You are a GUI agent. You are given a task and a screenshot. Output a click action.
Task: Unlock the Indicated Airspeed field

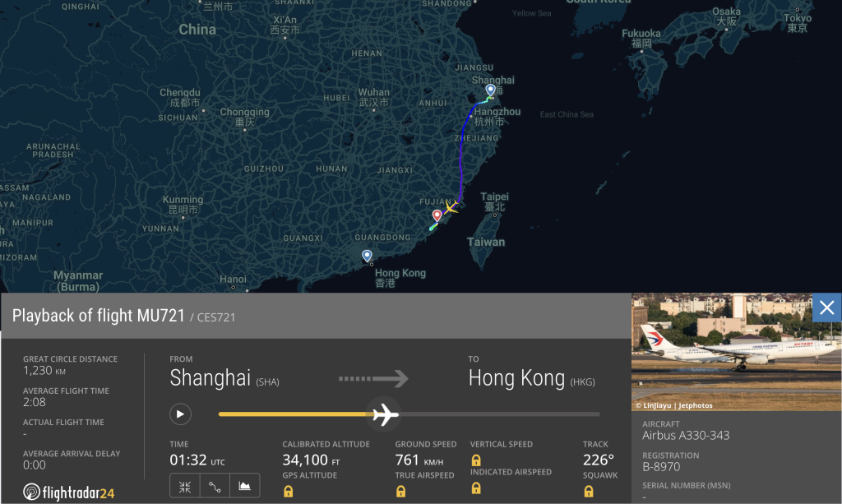point(478,490)
